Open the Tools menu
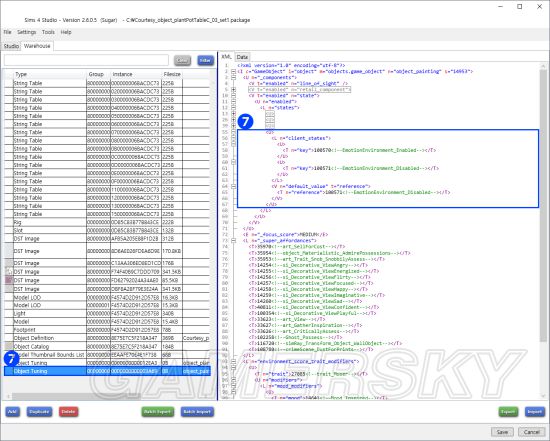 [48, 32]
